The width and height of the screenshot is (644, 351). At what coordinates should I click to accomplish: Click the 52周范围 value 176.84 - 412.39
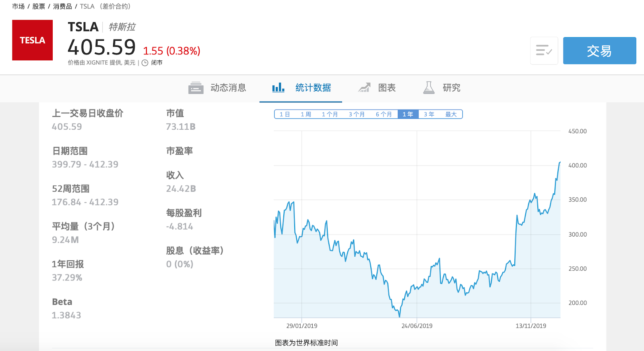[85, 202]
